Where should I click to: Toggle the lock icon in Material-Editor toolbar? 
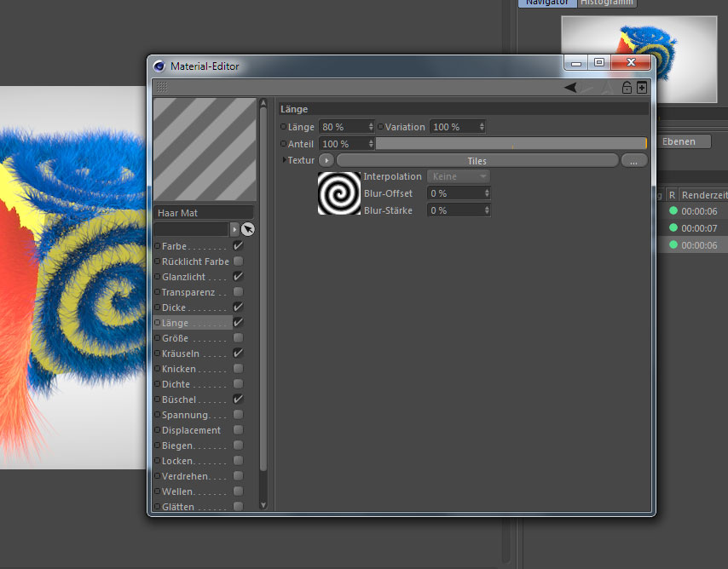click(627, 87)
